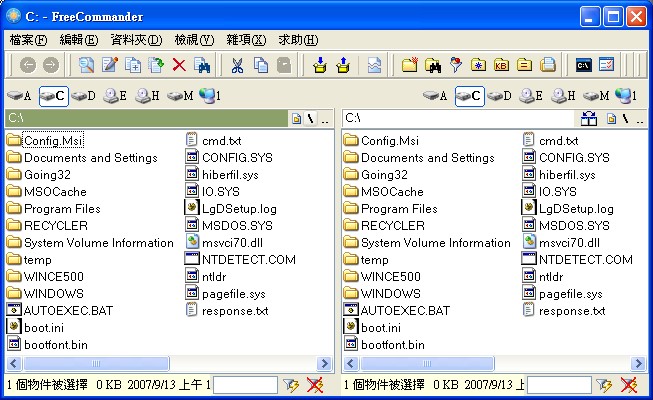Click the Synchronize icon in right path bar

coord(588,119)
